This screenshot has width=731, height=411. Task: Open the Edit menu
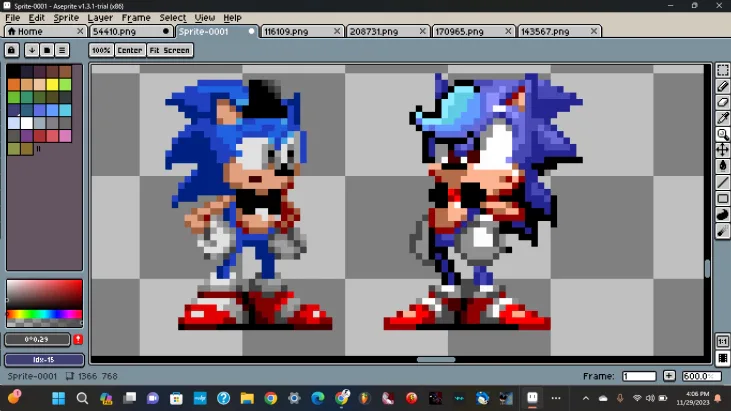36,18
